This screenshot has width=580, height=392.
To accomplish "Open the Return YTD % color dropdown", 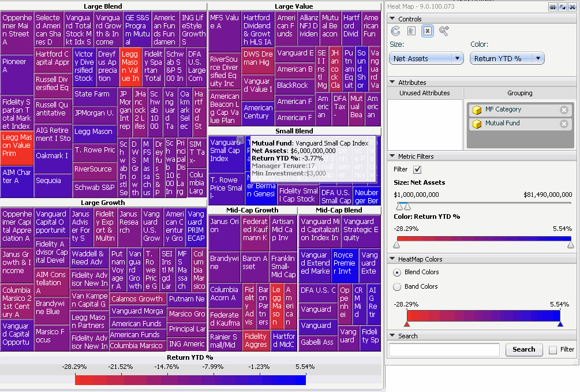I will click(538, 58).
